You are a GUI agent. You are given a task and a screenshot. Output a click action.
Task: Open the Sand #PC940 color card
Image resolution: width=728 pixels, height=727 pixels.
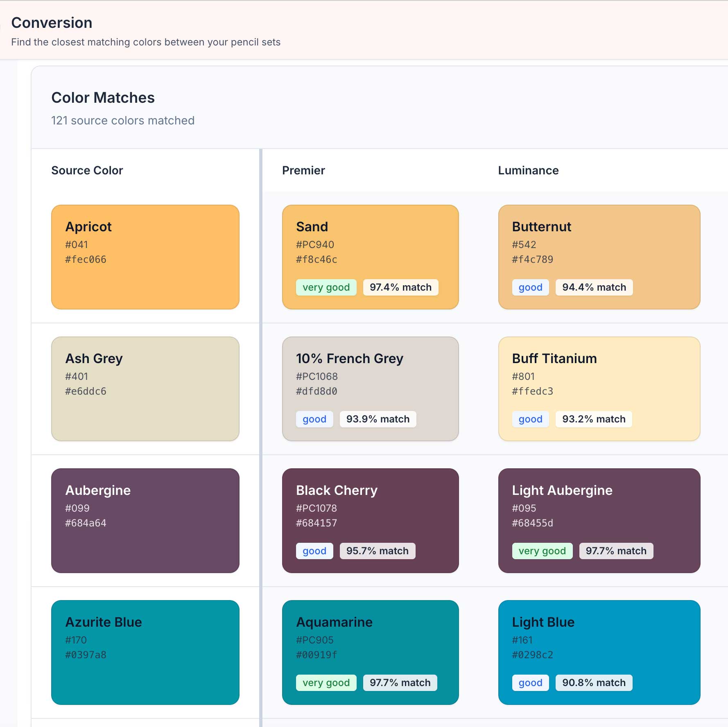[371, 257]
